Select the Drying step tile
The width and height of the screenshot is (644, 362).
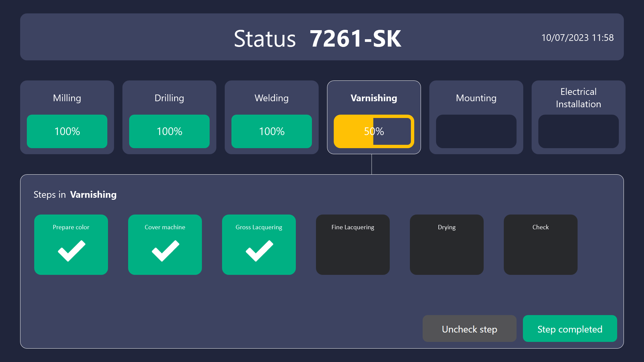tap(446, 245)
